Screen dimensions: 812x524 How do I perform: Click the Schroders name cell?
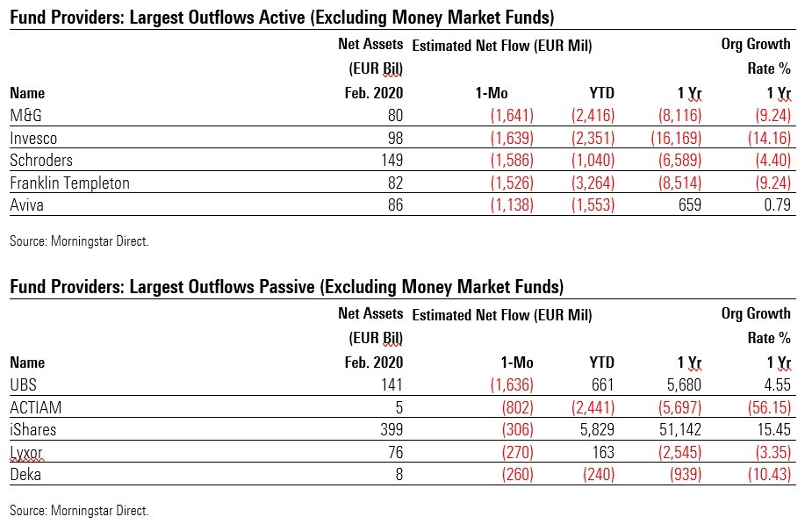coord(41,161)
